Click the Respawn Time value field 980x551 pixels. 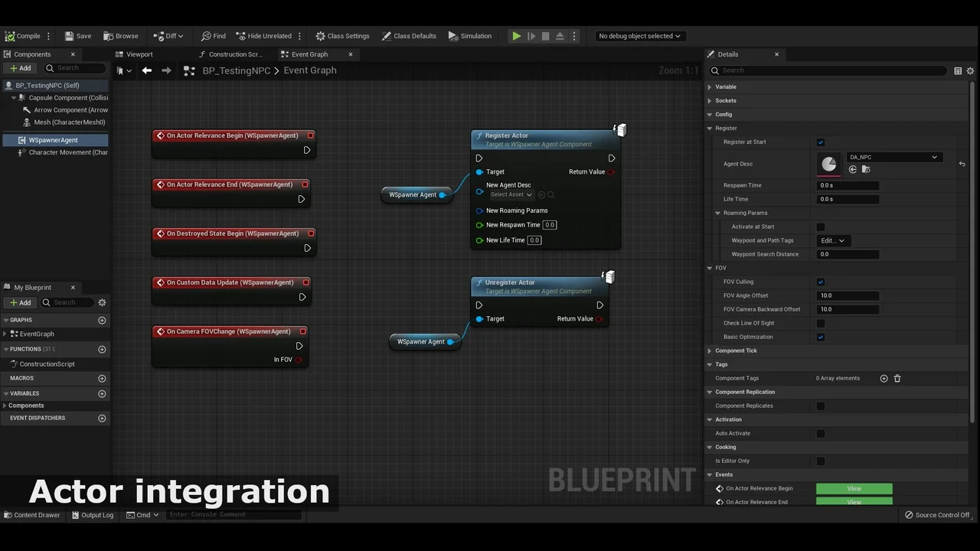click(848, 185)
